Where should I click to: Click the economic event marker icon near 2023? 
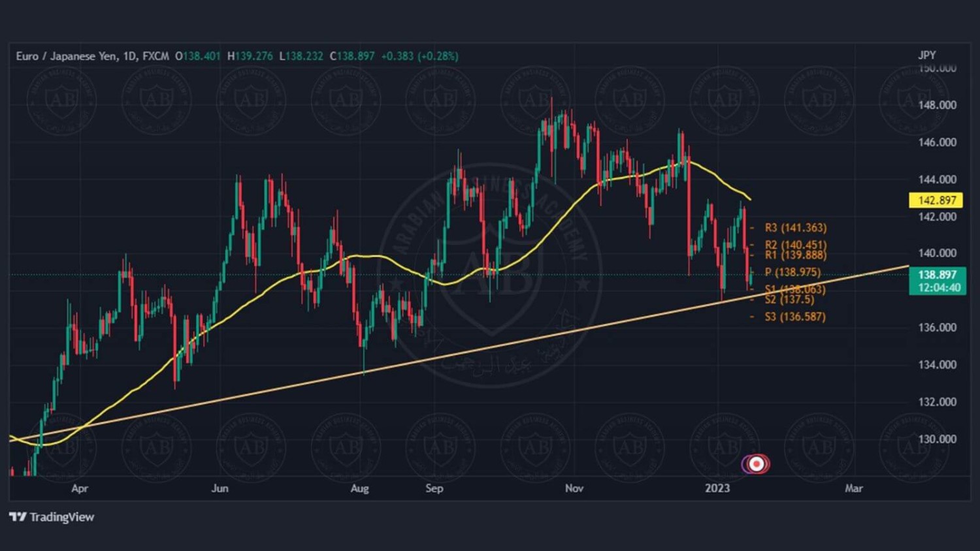click(756, 464)
